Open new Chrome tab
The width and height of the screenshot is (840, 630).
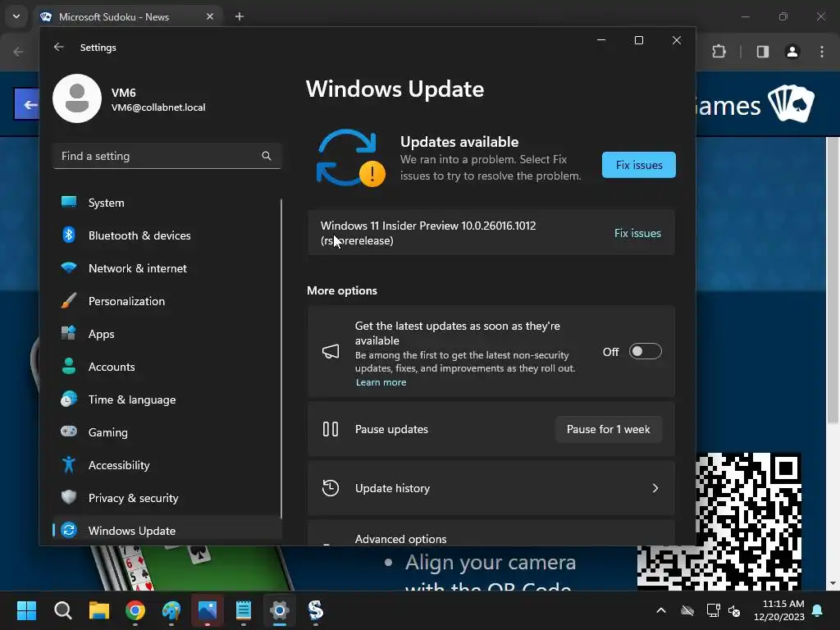(240, 16)
